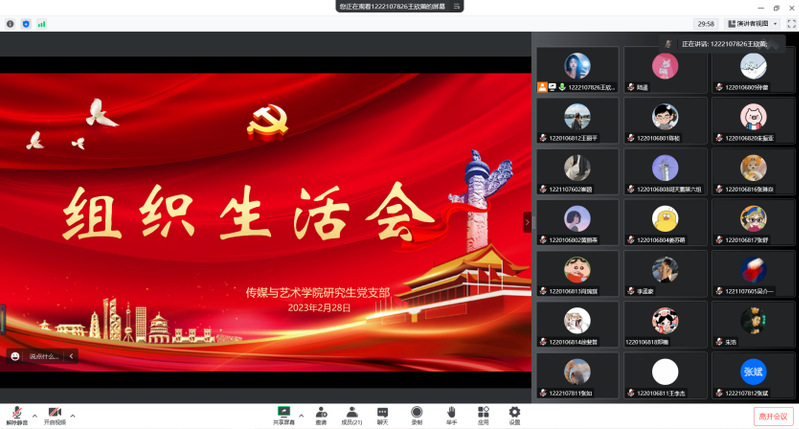Click the green network signal icon
This screenshot has height=429, width=799.
point(42,23)
